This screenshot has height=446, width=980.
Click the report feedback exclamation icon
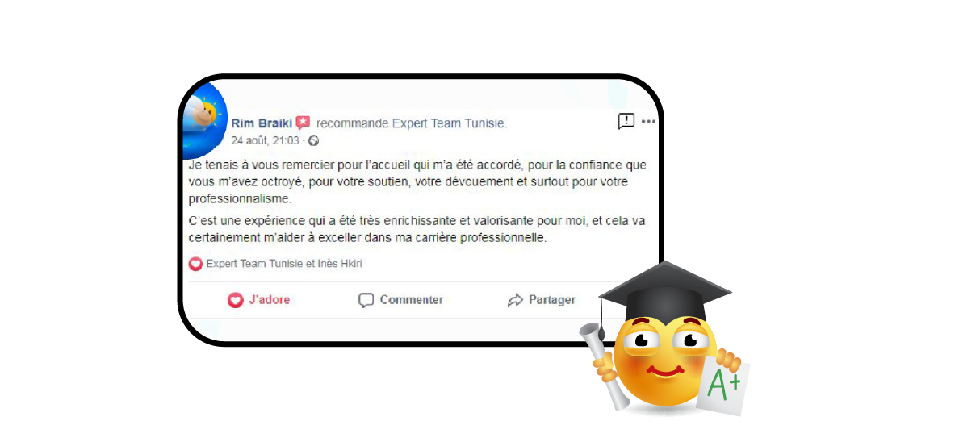(626, 121)
